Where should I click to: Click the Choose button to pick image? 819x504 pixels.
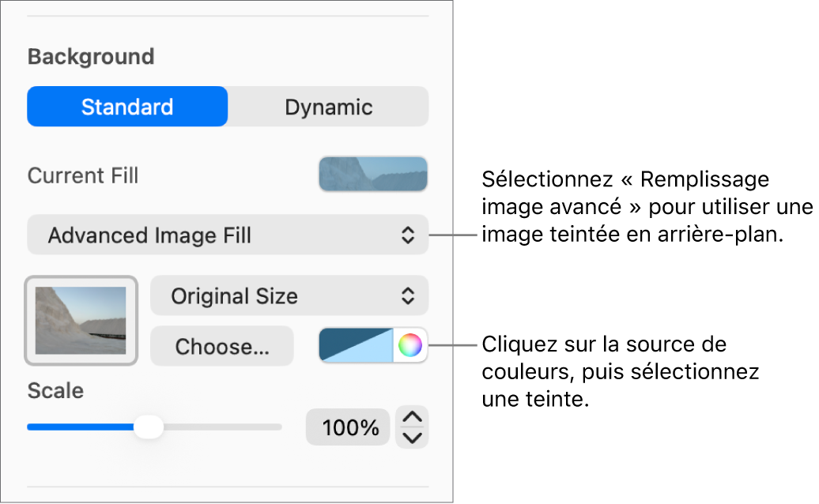221,345
